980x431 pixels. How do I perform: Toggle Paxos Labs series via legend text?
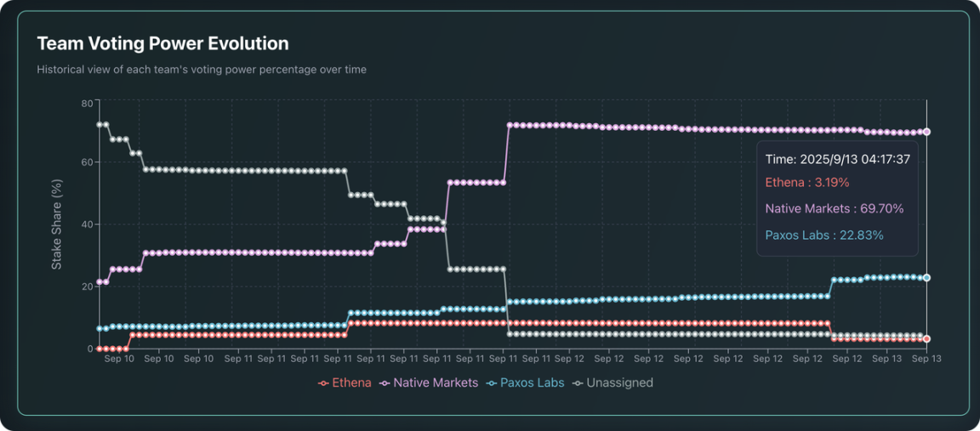pos(533,383)
